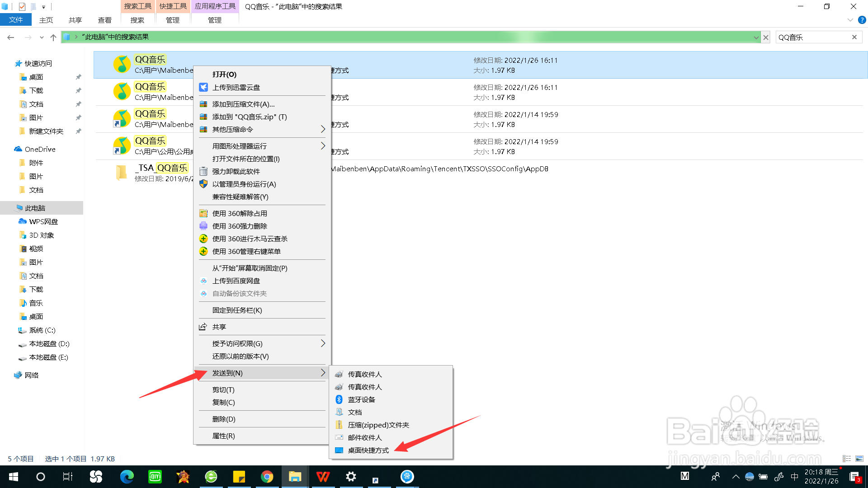Click the Task View taskbar icon

point(68,477)
